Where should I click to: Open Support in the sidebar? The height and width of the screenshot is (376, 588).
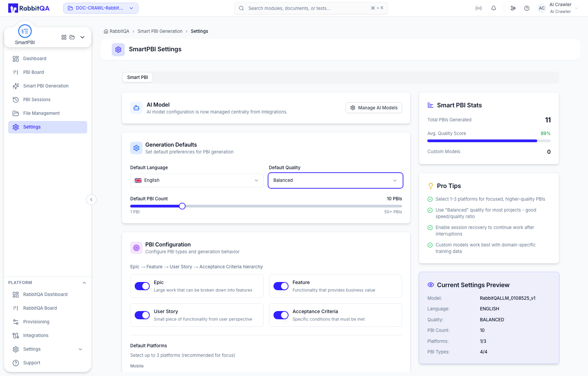(x=48, y=363)
